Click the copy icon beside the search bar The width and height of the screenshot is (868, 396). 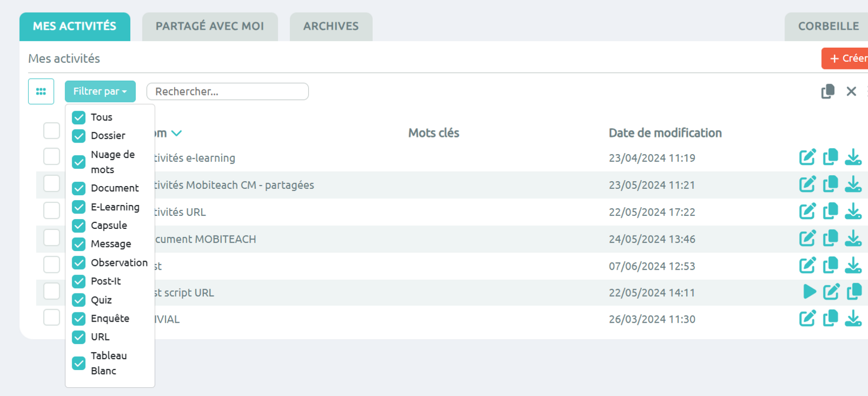(828, 92)
